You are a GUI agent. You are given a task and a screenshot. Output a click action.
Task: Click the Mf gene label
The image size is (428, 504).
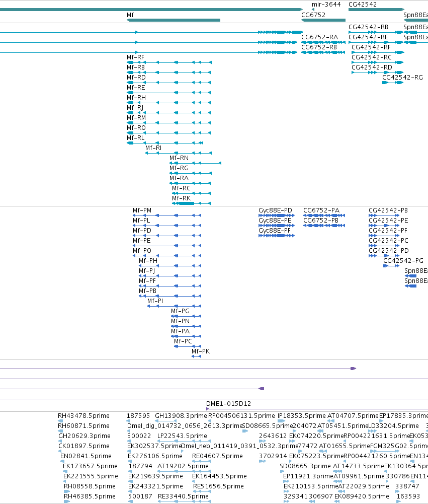pos(130,15)
